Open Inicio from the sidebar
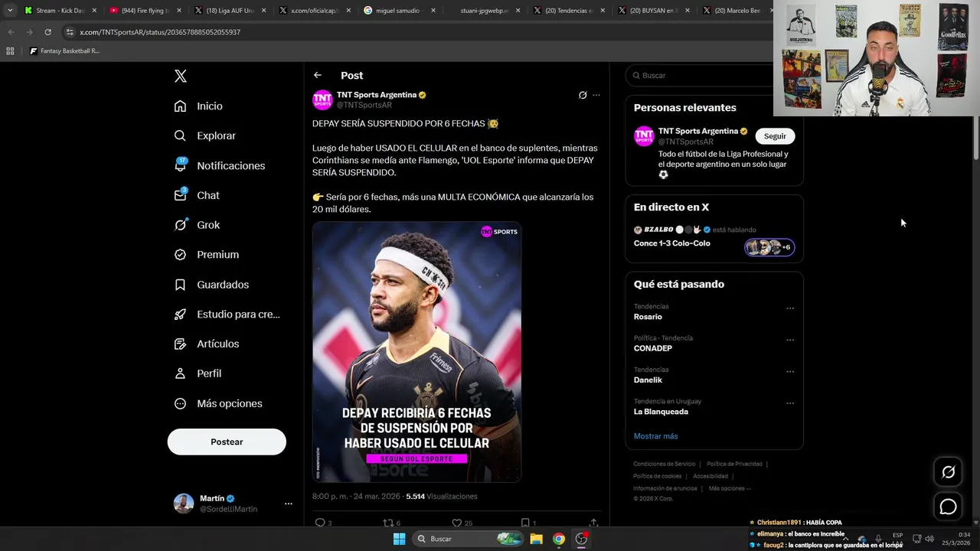This screenshot has height=551, width=980. 198,106
